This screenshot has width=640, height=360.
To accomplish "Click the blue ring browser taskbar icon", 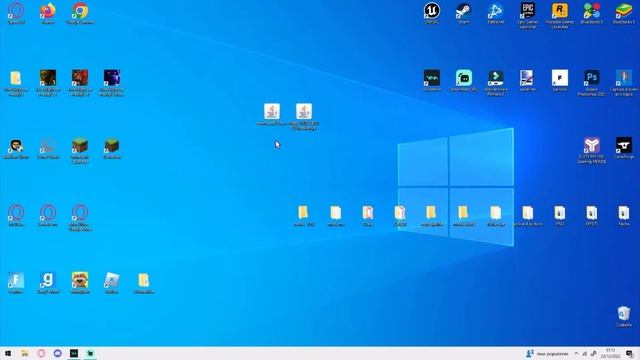I will point(58,353).
